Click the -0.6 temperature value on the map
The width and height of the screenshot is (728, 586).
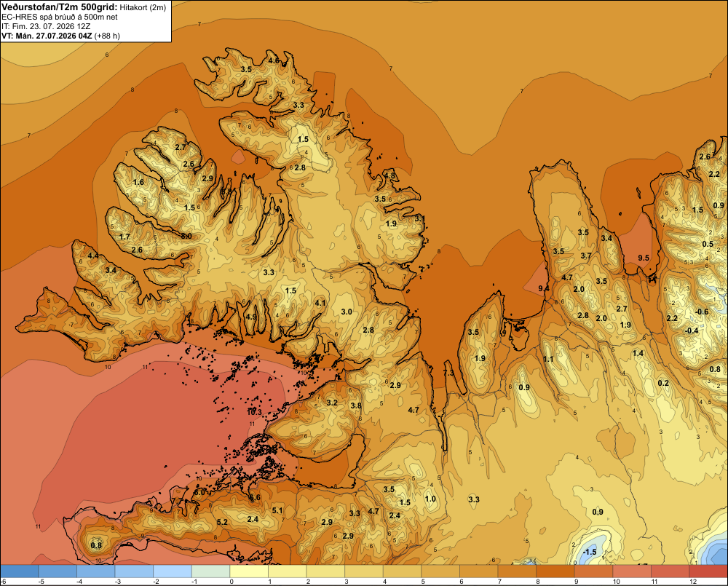coord(702,312)
